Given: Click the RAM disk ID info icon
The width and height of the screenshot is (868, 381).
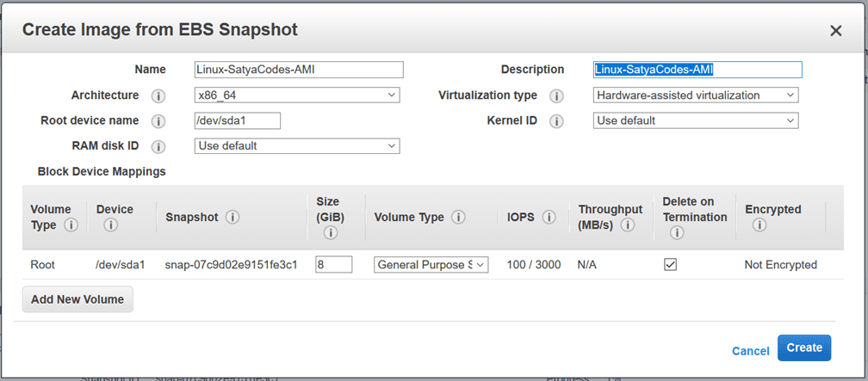Looking at the screenshot, I should [158, 146].
